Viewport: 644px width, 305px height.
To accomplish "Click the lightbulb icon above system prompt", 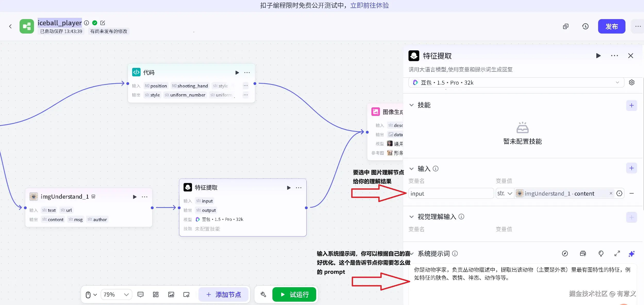I will 601,254.
